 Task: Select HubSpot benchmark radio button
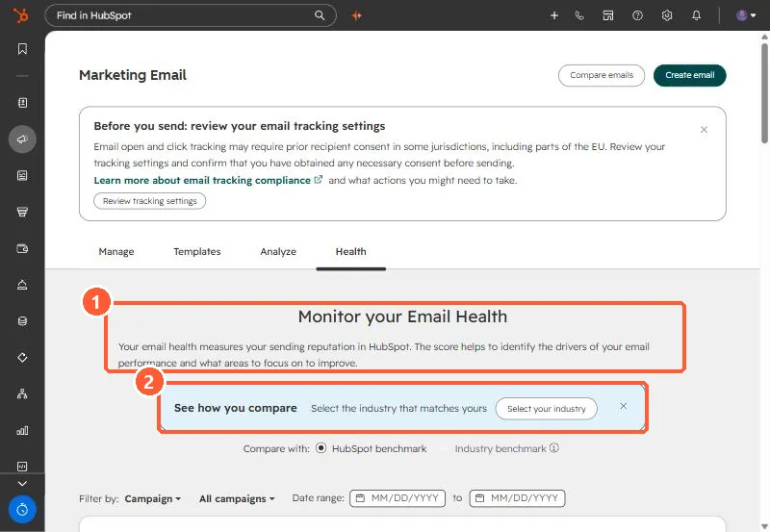321,448
